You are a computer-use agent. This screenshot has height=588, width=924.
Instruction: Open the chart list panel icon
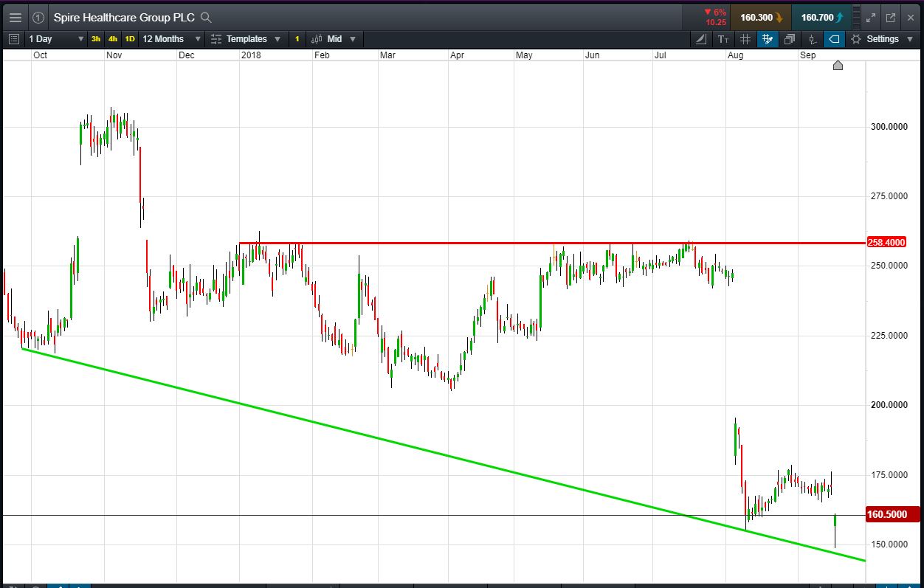coord(14,39)
